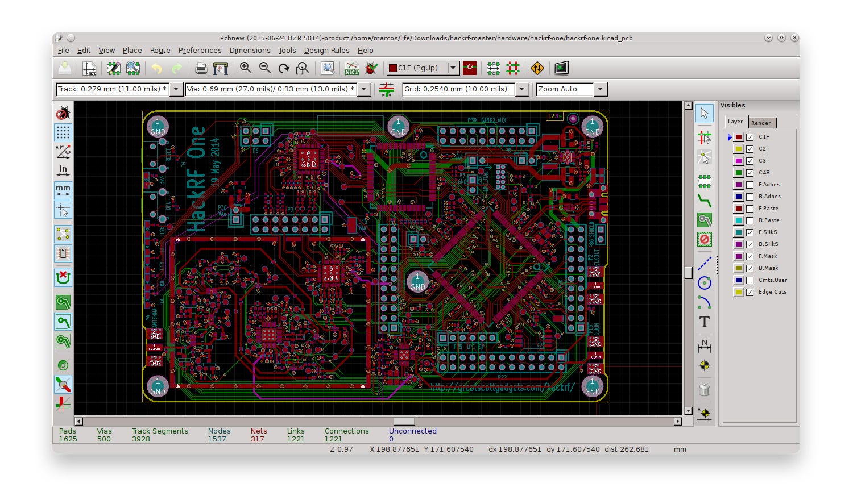Open the Zoom Auto dropdown

pyautogui.click(x=601, y=89)
